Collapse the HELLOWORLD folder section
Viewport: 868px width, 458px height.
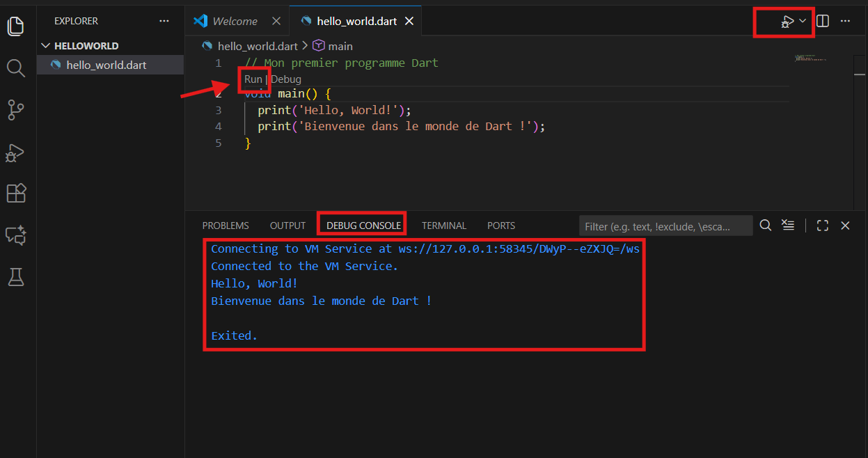click(x=47, y=46)
